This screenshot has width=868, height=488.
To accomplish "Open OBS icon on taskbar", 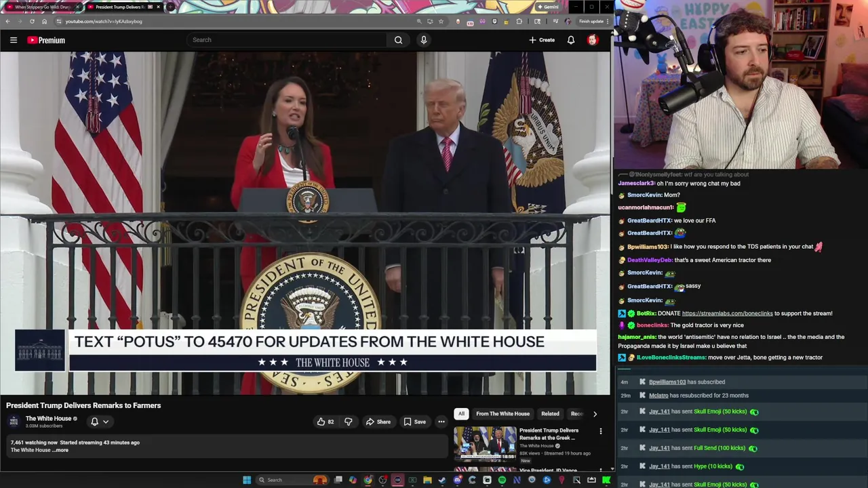I will (383, 480).
